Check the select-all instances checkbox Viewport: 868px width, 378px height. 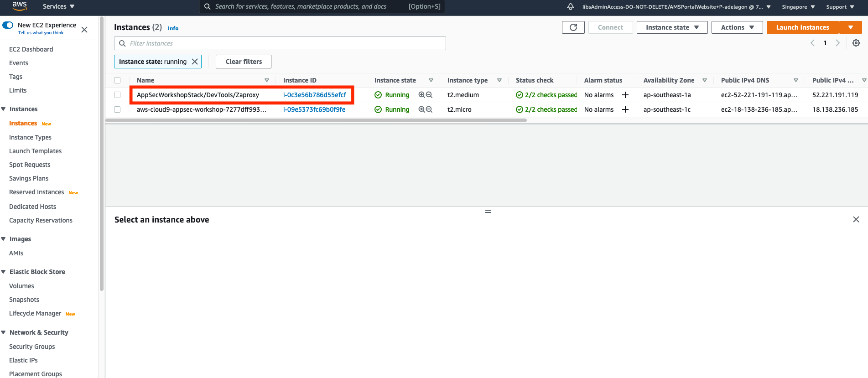click(x=117, y=80)
